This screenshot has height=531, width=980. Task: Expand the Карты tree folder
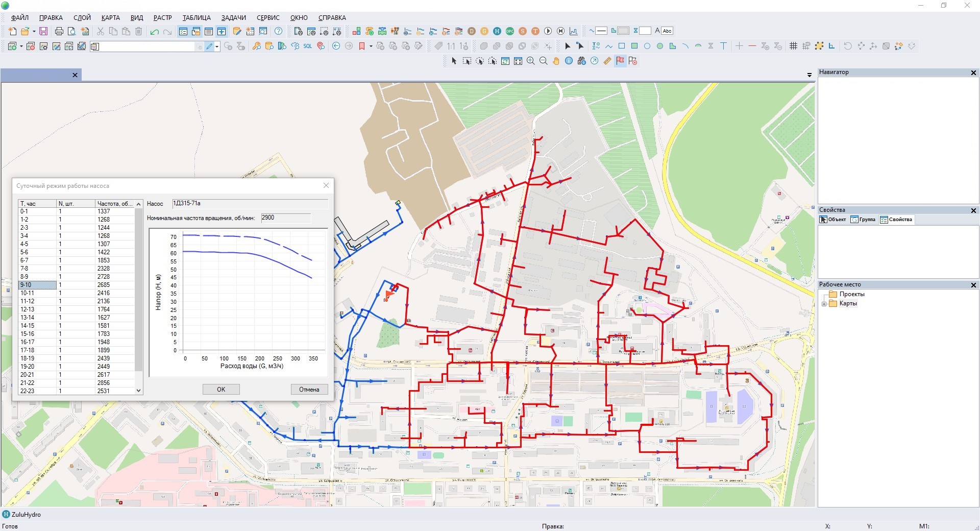tap(824, 304)
